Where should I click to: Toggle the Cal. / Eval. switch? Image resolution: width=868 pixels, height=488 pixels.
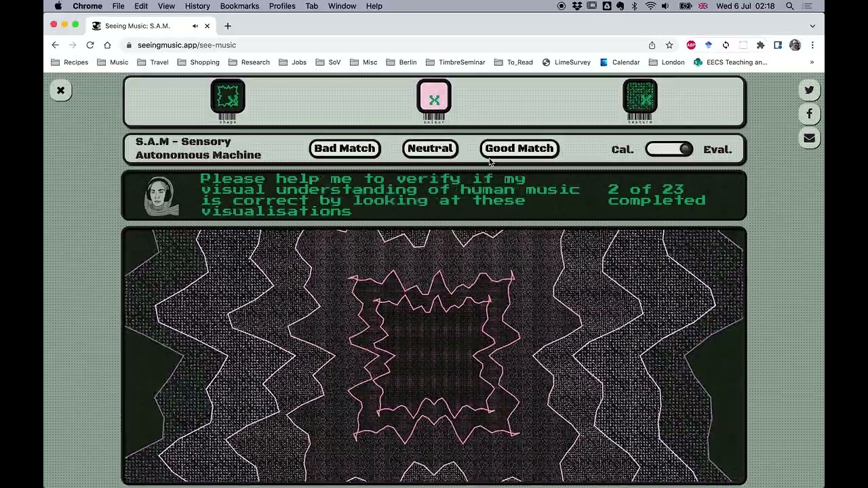click(669, 149)
